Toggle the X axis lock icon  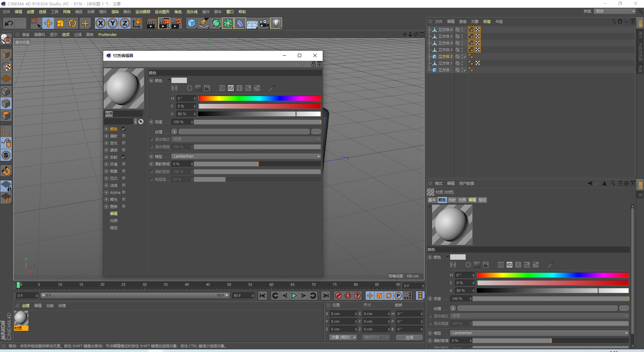tap(101, 23)
